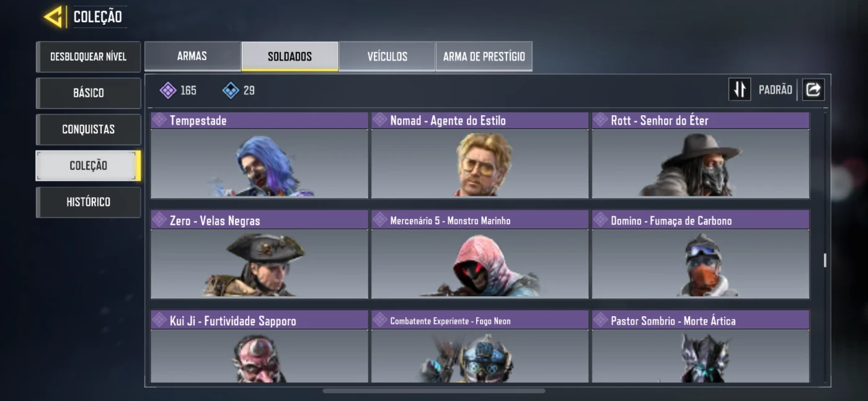Viewport: 868px width, 401px height.
Task: Open the DESBLOQUEAR NÍVEL section
Action: click(x=88, y=56)
